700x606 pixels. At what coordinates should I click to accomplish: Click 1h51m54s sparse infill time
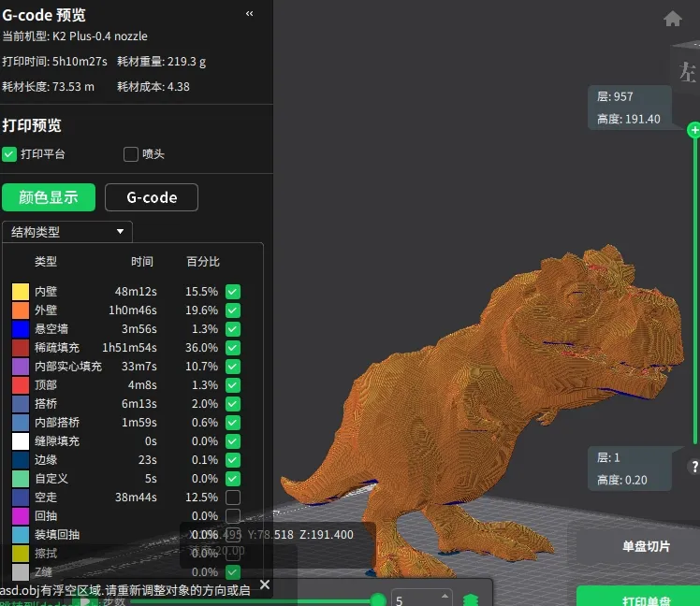pyautogui.click(x=129, y=348)
